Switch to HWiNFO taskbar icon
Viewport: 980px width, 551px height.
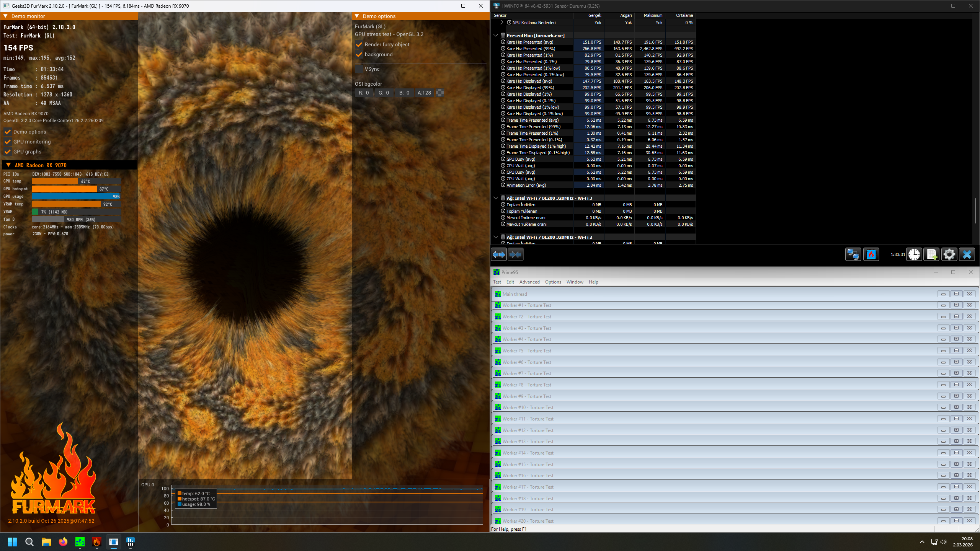[x=130, y=542]
